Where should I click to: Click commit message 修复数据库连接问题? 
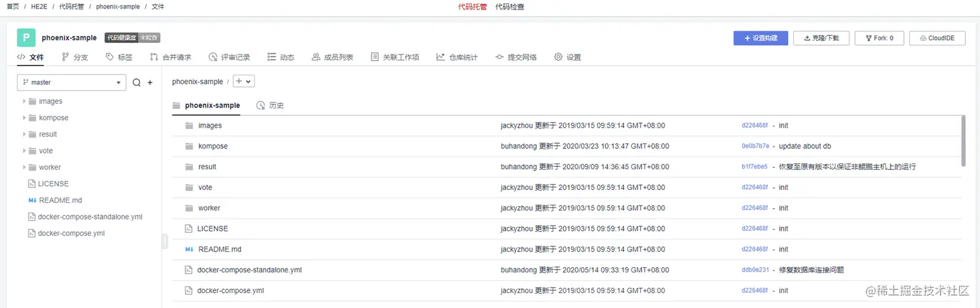811,270
